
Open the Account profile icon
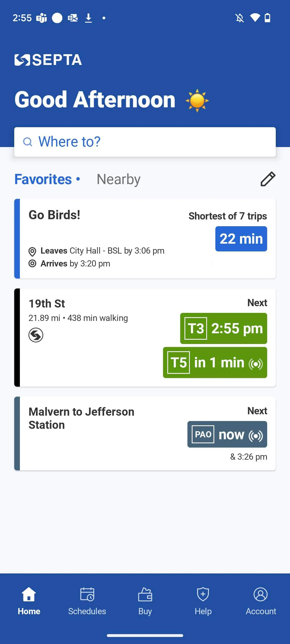pos(261,594)
